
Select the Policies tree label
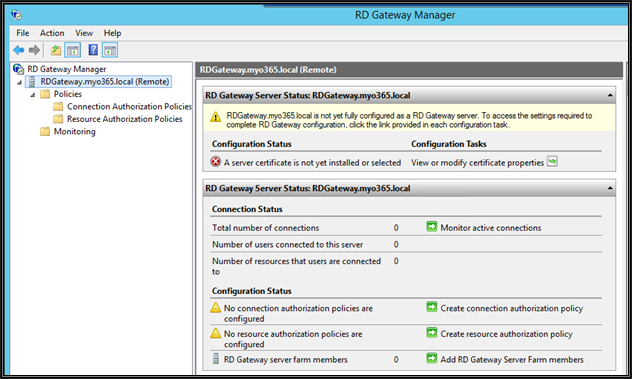(68, 94)
